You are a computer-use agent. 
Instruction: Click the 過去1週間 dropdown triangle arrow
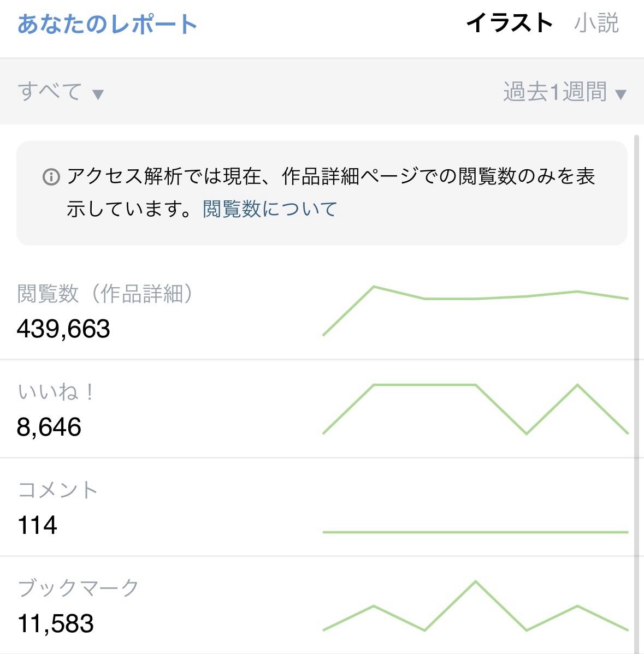pyautogui.click(x=621, y=95)
